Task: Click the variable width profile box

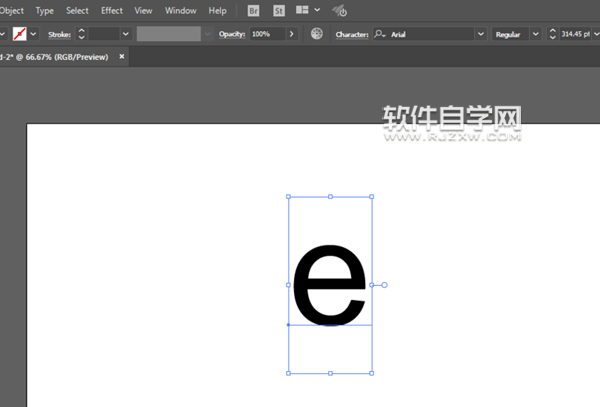Action: click(169, 34)
